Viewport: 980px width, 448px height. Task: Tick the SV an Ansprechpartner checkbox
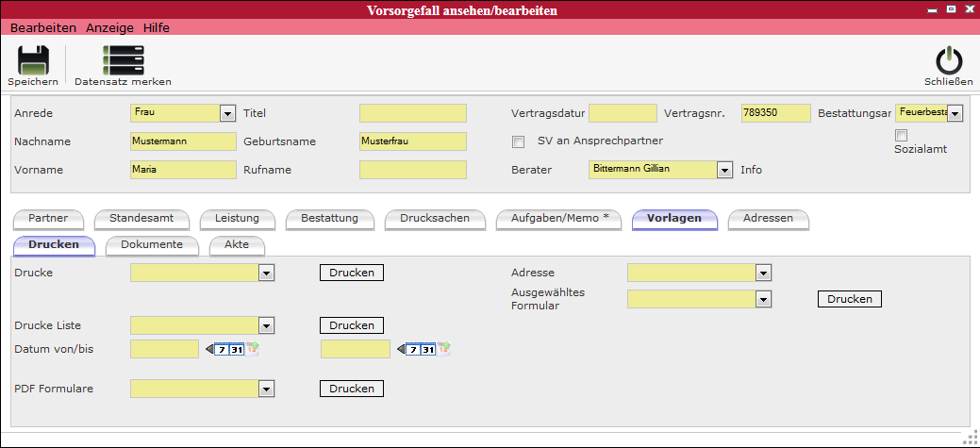pyautogui.click(x=518, y=141)
